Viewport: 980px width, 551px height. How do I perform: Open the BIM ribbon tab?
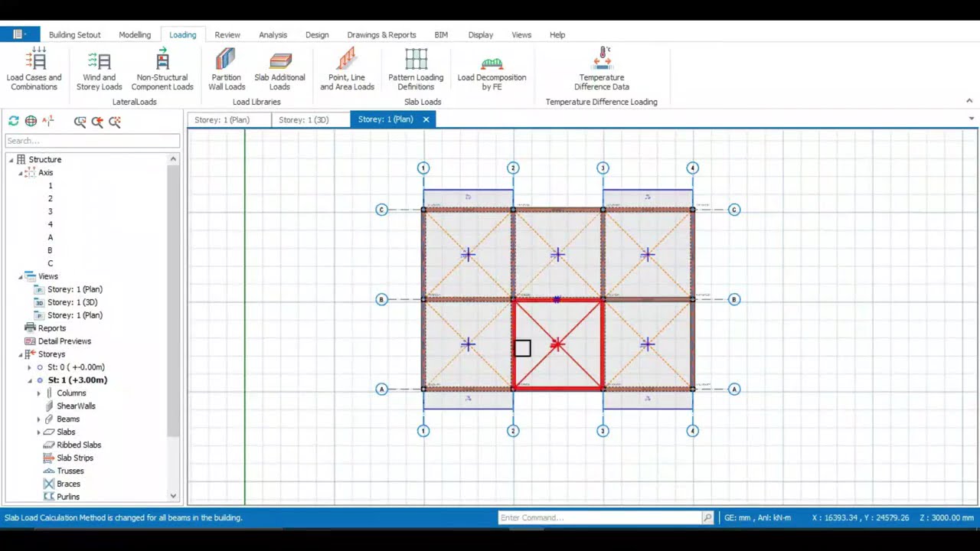(x=441, y=34)
